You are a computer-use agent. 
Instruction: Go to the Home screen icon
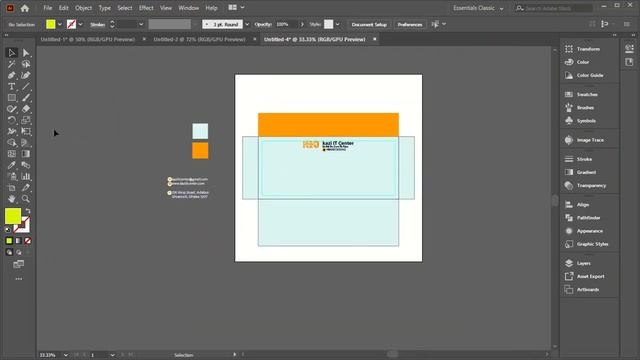[x=25, y=8]
